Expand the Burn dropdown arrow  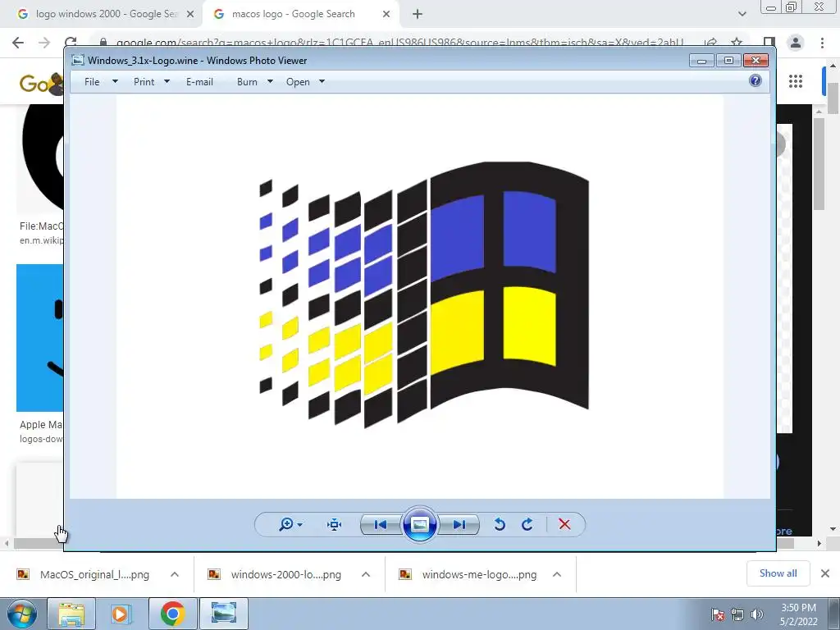coord(270,82)
